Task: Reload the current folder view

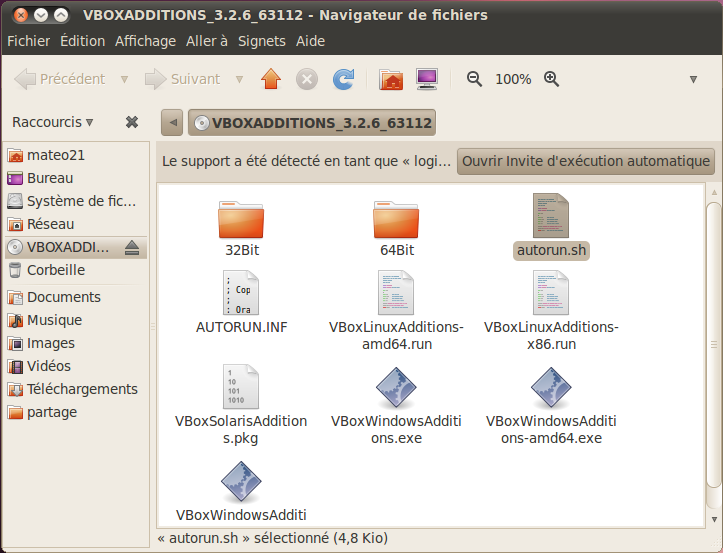Action: (x=344, y=79)
